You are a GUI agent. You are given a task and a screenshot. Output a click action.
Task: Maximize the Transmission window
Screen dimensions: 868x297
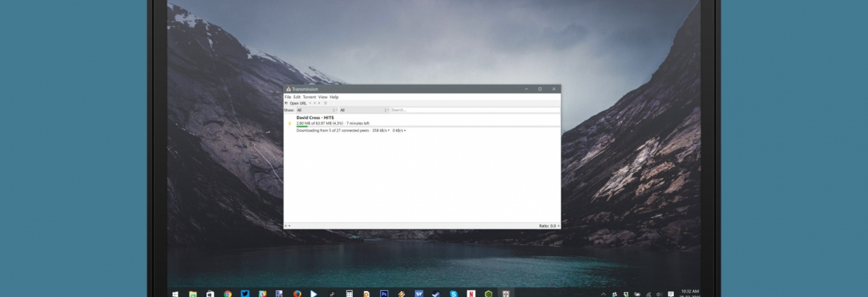[540, 88]
